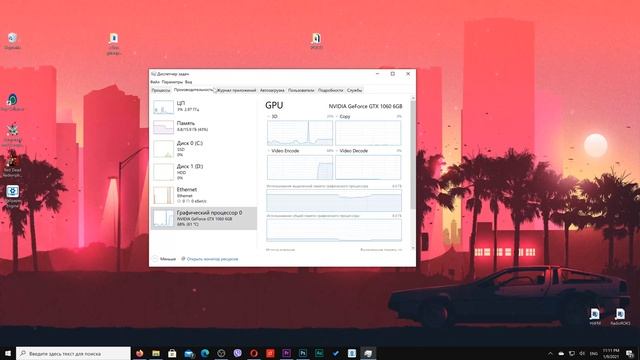640x360 pixels.
Task: Open the notification center
Action: click(x=630, y=353)
